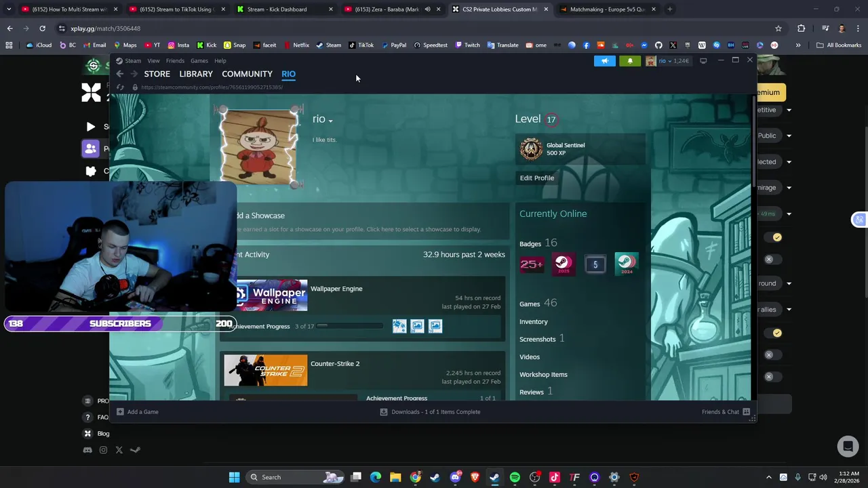868x488 pixels.
Task: Click the Friends & Chat icon
Action: (746, 411)
